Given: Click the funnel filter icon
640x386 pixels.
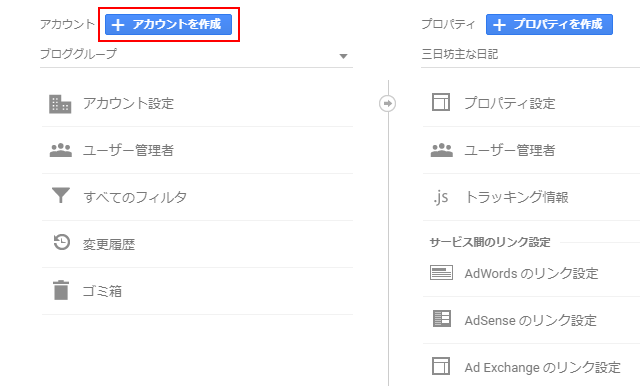Looking at the screenshot, I should point(61,195).
